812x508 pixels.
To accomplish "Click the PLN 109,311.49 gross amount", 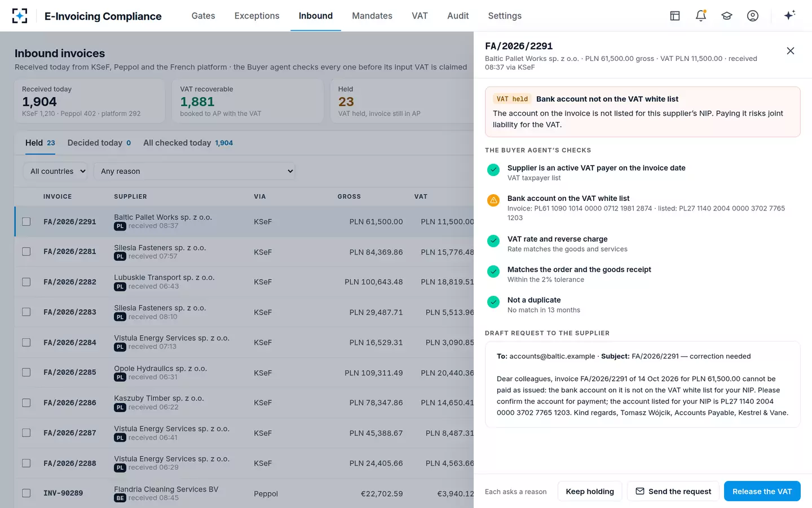I will pyautogui.click(x=374, y=373).
